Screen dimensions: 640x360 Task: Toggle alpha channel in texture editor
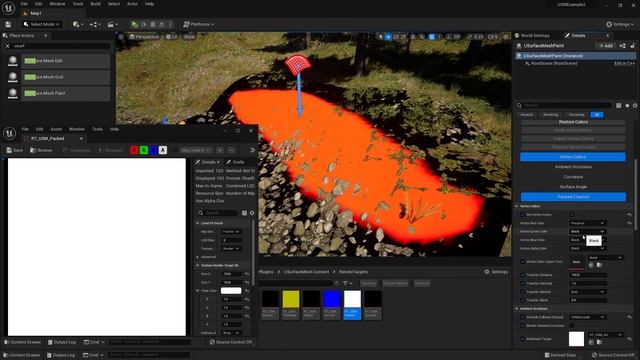(162, 150)
